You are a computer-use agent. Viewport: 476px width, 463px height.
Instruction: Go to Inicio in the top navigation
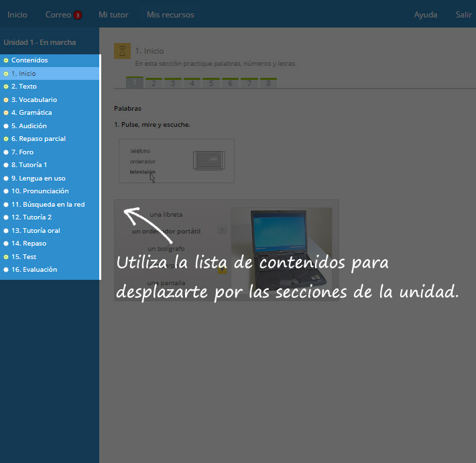click(17, 15)
